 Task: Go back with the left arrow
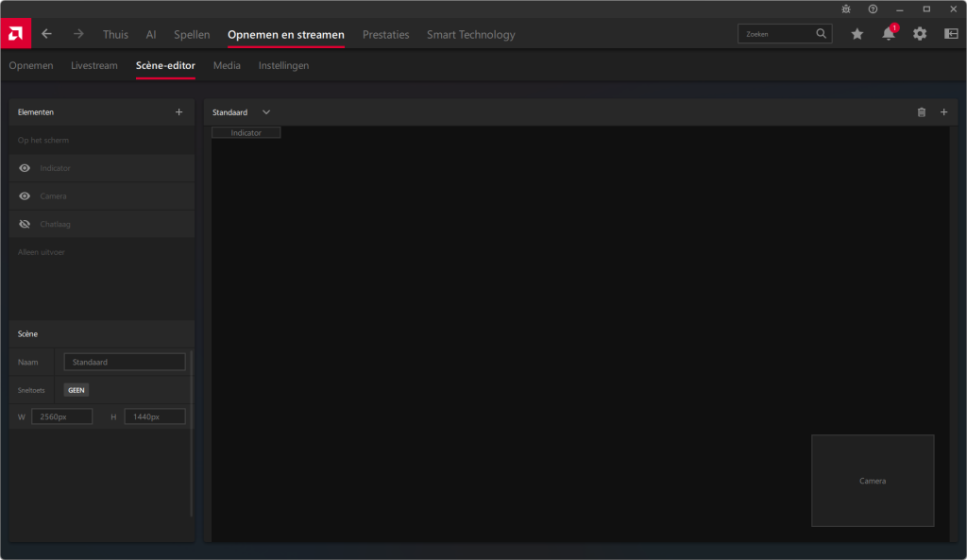click(47, 34)
